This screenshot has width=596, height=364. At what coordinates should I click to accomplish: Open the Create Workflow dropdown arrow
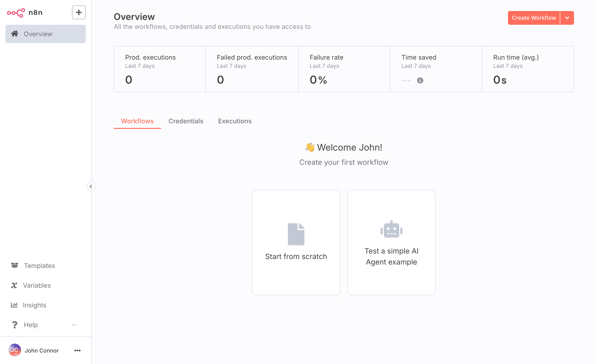pyautogui.click(x=567, y=18)
